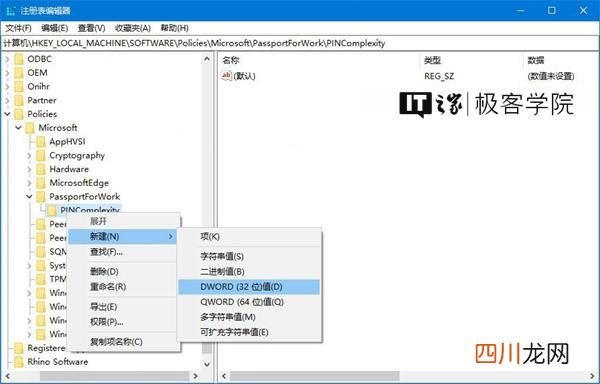The width and height of the screenshot is (600, 384).
Task: Open the 新建(N) submenu entry
Action: pyautogui.click(x=123, y=237)
